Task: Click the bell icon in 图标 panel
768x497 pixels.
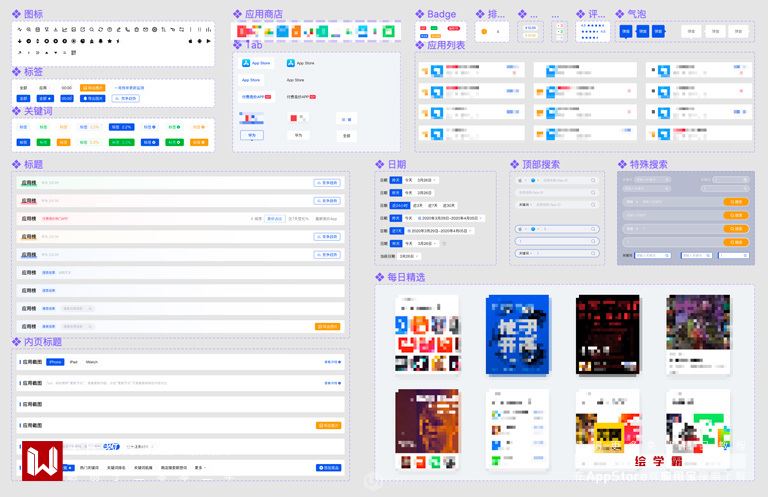Action: pos(100,41)
